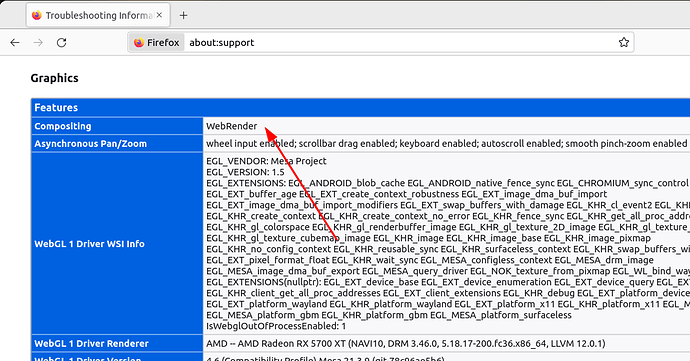This screenshot has height=361, width=690.
Task: Click the Firefox identity badge in the address bar
Action: pos(157,43)
